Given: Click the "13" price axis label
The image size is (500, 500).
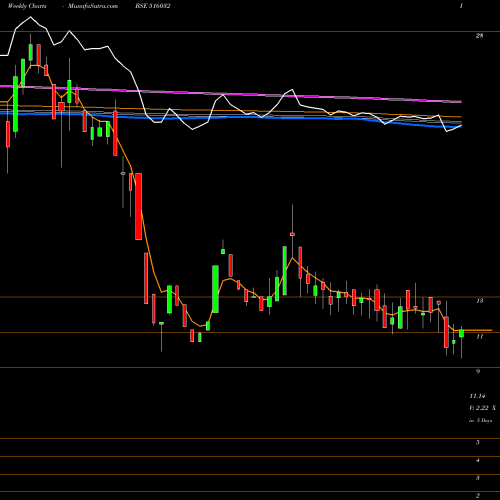Looking at the screenshot, I should (x=479, y=301).
